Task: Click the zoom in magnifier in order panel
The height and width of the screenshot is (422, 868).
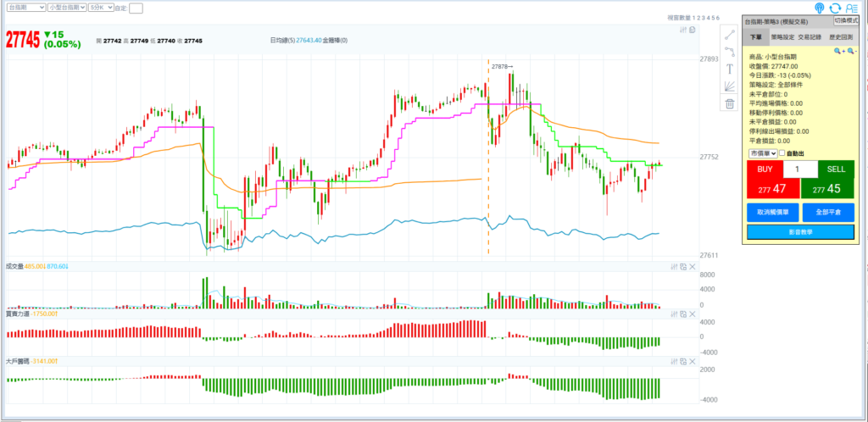Action: pos(837,52)
